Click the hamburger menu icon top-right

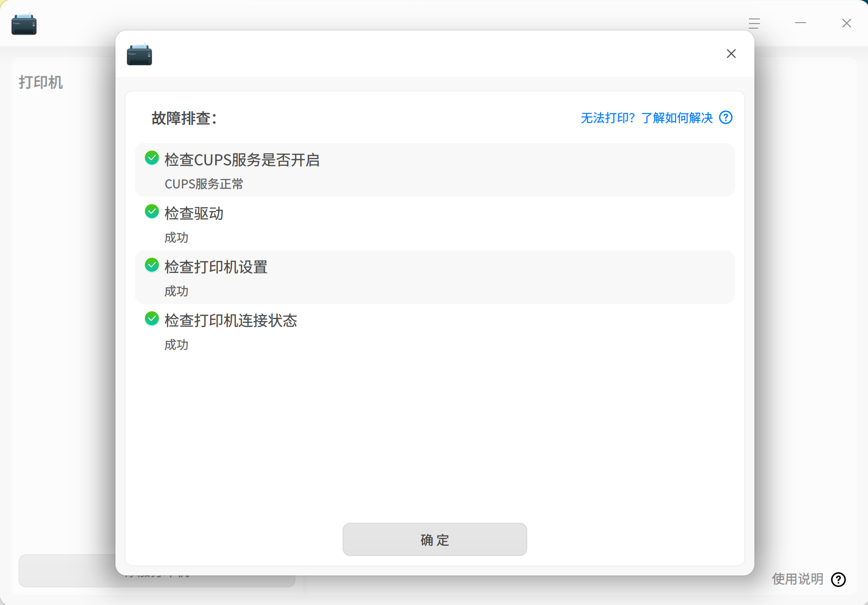(753, 23)
